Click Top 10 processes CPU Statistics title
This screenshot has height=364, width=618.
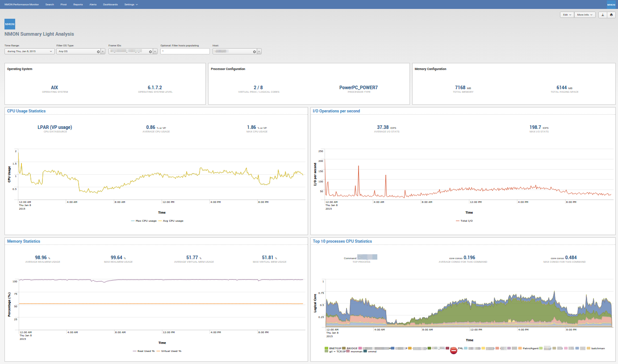coord(342,241)
